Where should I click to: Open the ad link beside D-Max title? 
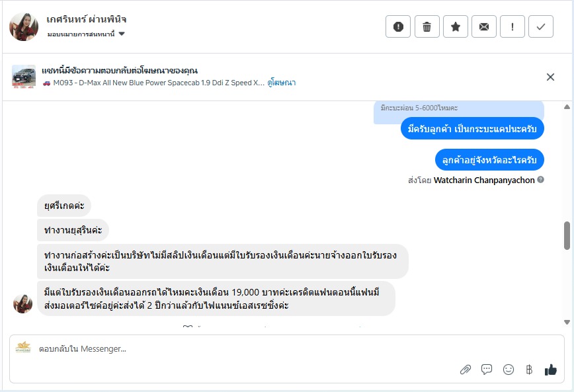pos(282,83)
